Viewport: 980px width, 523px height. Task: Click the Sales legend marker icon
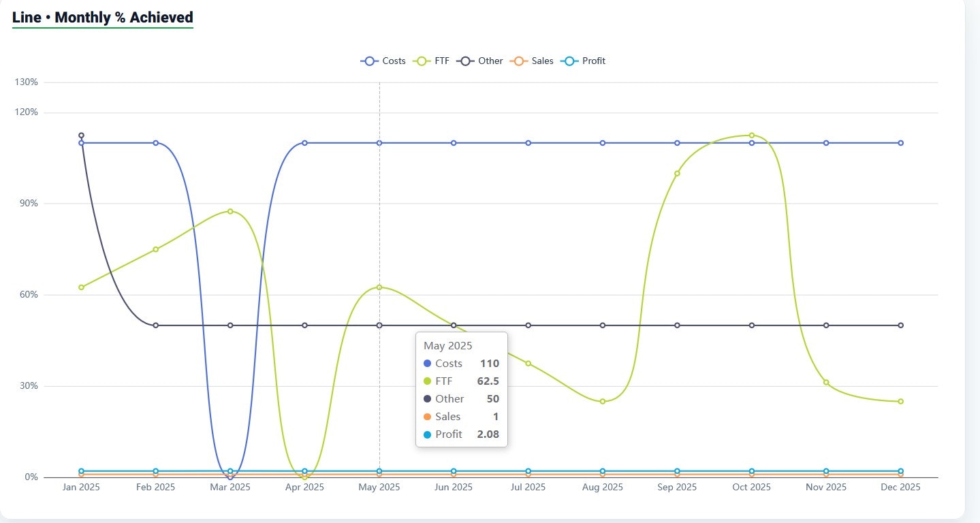(519, 61)
